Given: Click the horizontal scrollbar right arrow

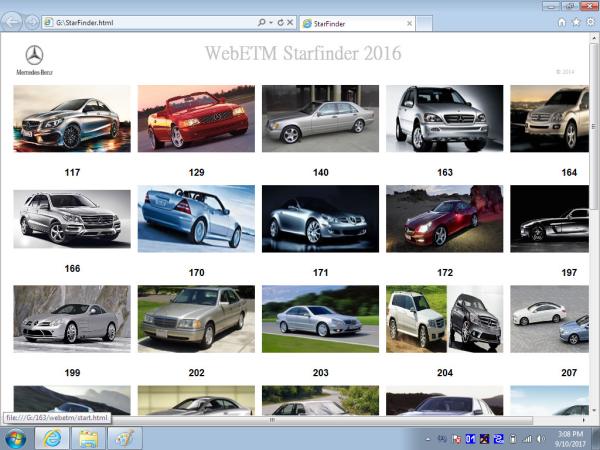Looking at the screenshot, I should coord(584,420).
